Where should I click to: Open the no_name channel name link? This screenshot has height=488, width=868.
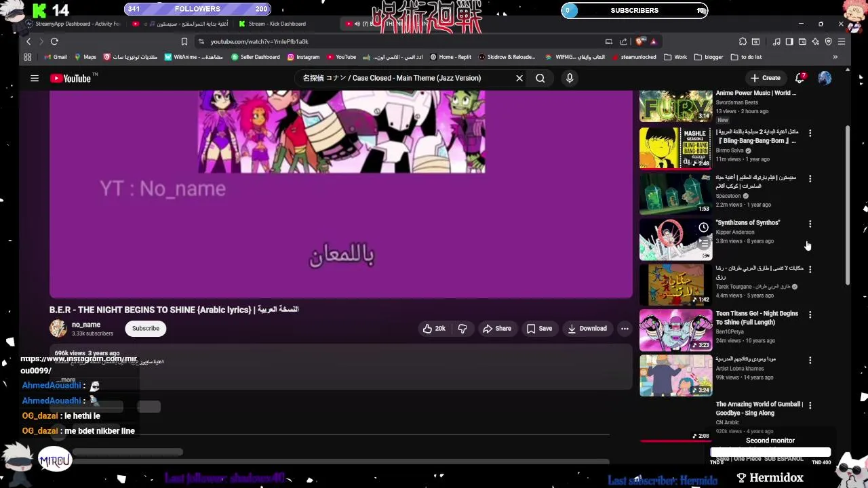(86, 325)
